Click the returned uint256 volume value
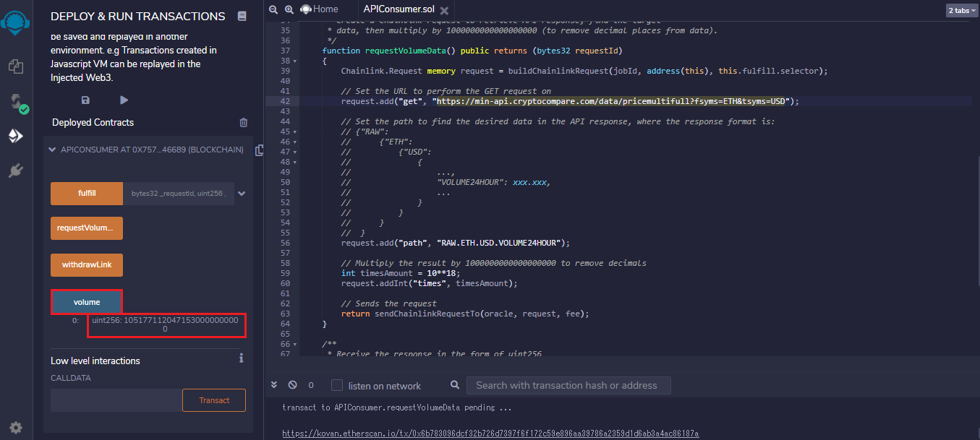Viewport: 980px width, 440px height. 166,324
